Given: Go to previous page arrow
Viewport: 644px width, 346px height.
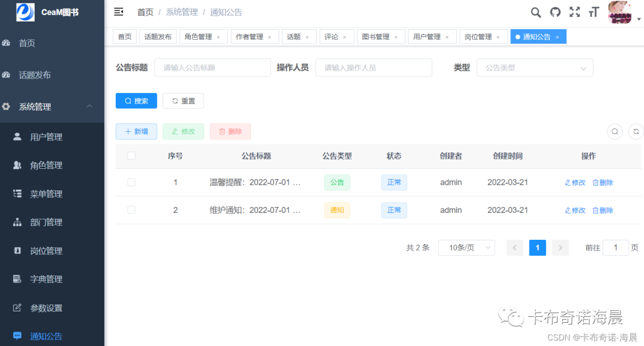Looking at the screenshot, I should coord(515,248).
